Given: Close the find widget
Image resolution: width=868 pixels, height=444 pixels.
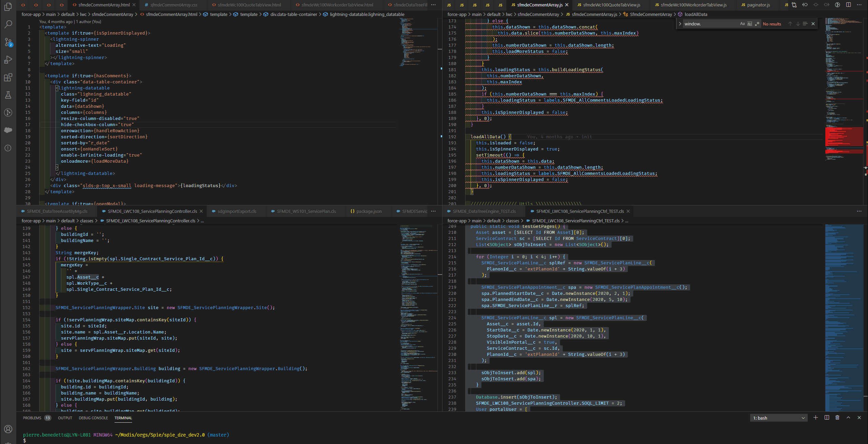Looking at the screenshot, I should point(813,24).
